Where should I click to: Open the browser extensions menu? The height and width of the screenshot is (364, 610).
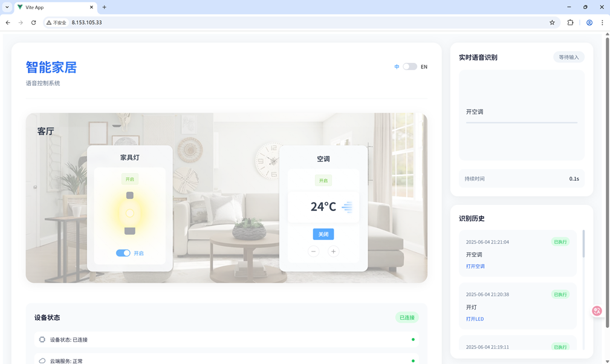(570, 22)
